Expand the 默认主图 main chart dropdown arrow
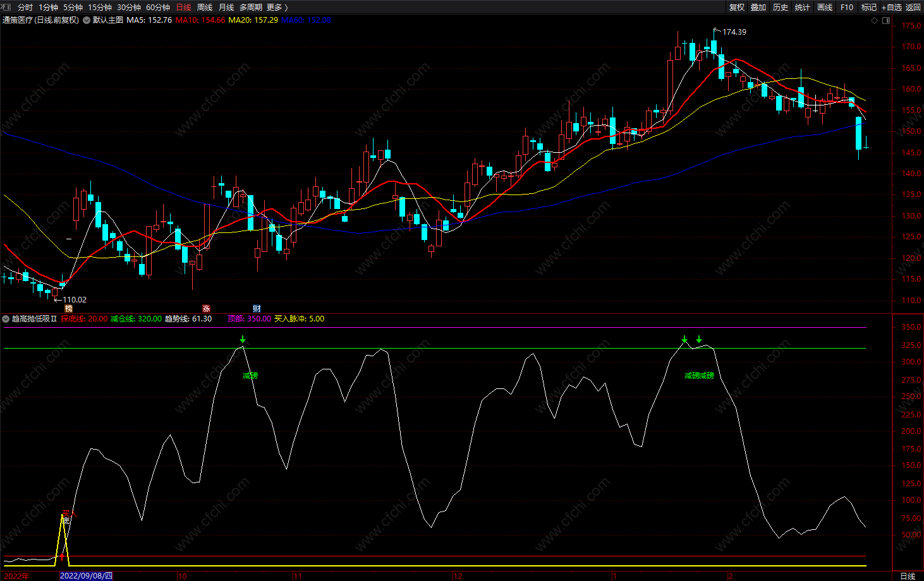This screenshot has height=581, width=924. coord(87,20)
